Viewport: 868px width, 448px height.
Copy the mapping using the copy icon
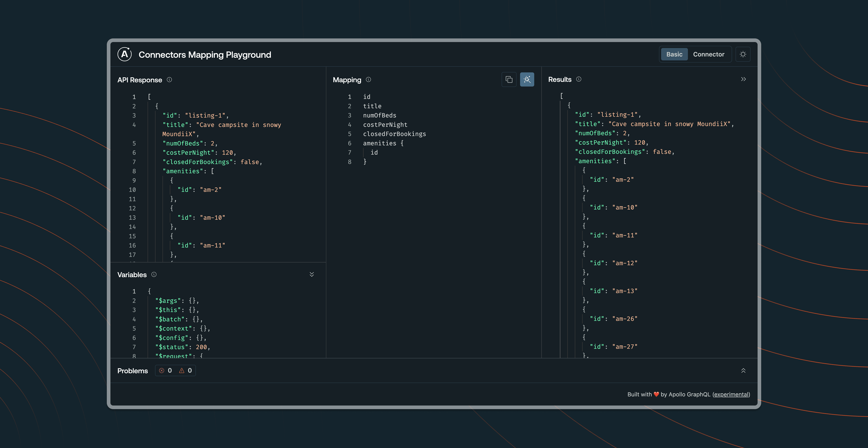click(509, 79)
